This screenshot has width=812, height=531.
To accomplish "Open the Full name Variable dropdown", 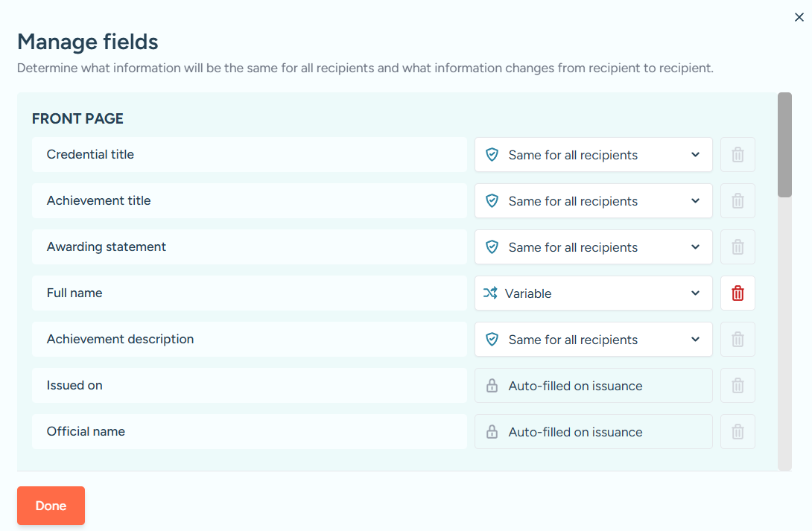I will point(593,293).
